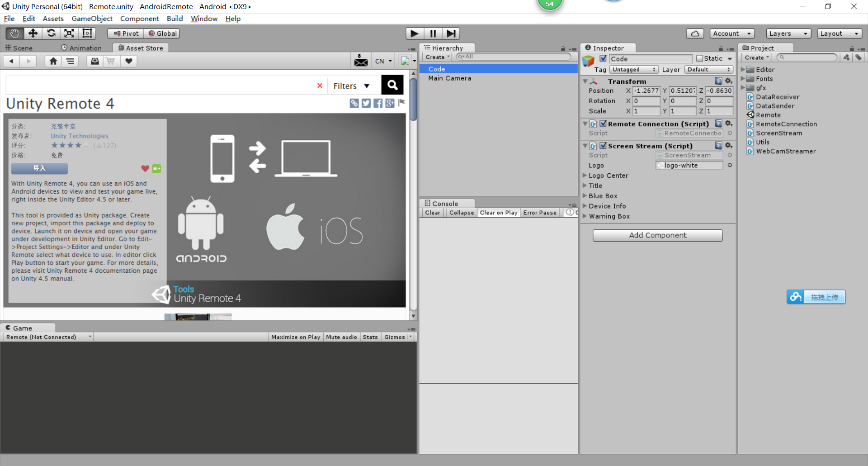The height and width of the screenshot is (466, 868).
Task: Open the Window menu
Action: [x=204, y=19]
